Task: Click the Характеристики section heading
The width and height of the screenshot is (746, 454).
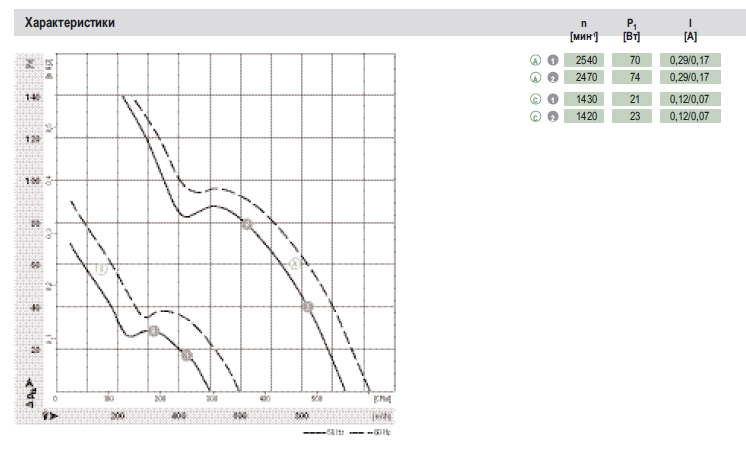Action: (x=62, y=23)
